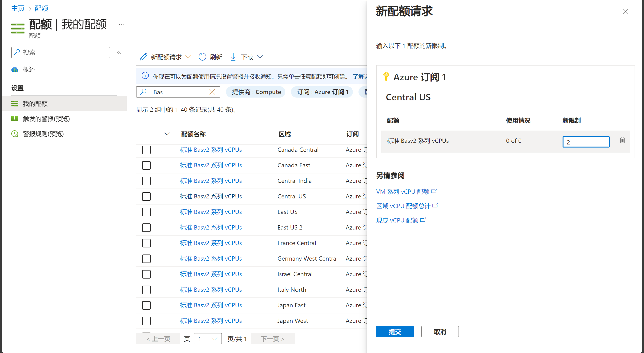Click the alert rules icon
The width and height of the screenshot is (644, 353).
pyautogui.click(x=15, y=134)
